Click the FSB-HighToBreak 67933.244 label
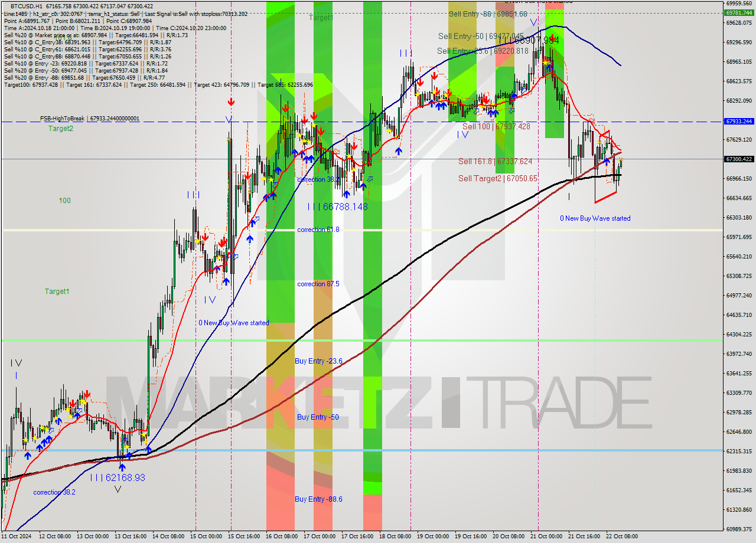The width and height of the screenshot is (756, 543). [x=90, y=118]
